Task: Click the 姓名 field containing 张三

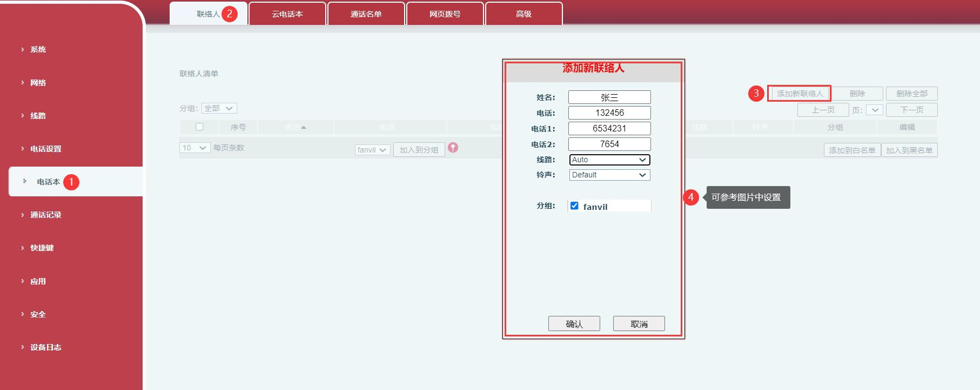Action: pos(609,97)
